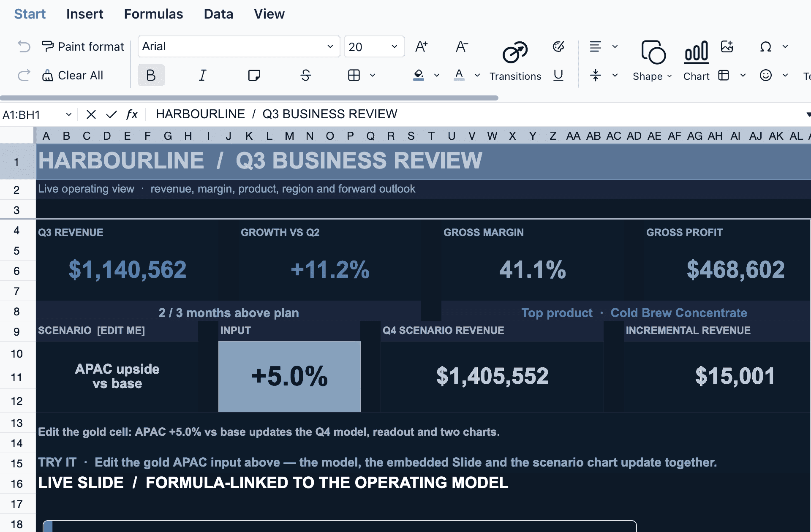
Task: Click the +11.2% growth value
Action: pos(330,269)
